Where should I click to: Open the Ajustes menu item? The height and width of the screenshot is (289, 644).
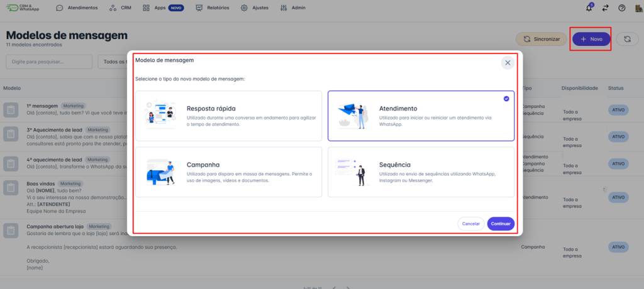coord(254,8)
